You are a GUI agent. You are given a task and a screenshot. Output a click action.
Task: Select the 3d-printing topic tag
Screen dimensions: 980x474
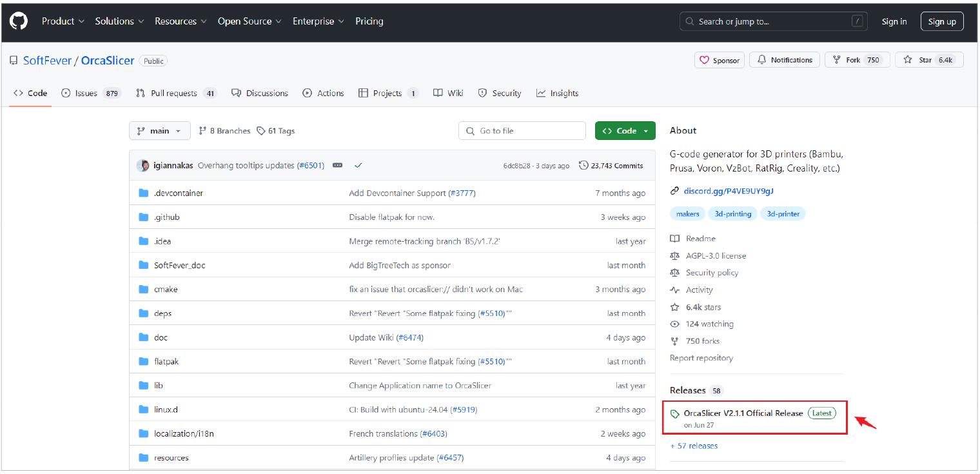(x=733, y=213)
